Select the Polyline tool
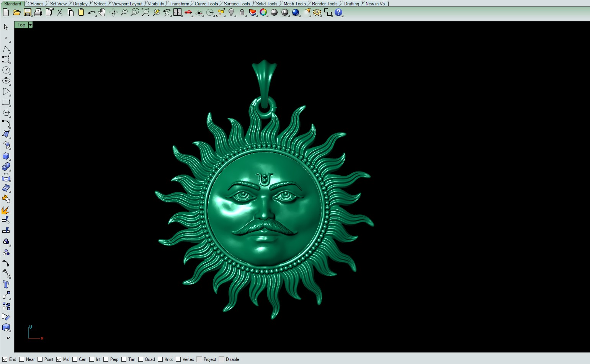The image size is (590, 364). (6, 49)
